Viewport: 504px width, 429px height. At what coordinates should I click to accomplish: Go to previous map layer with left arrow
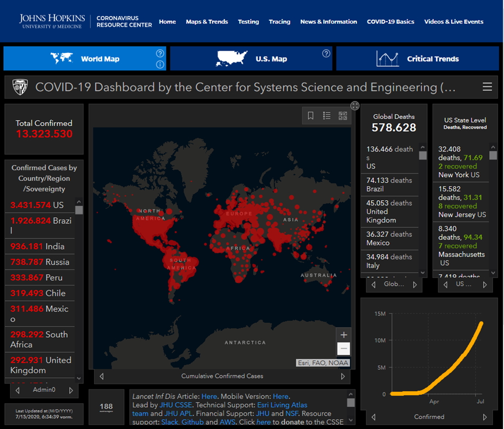pos(101,376)
